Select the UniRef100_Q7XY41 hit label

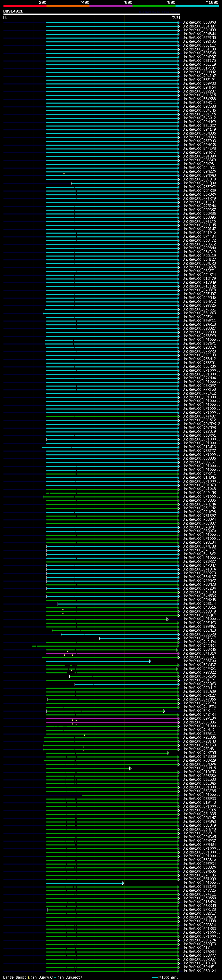[199, 473]
